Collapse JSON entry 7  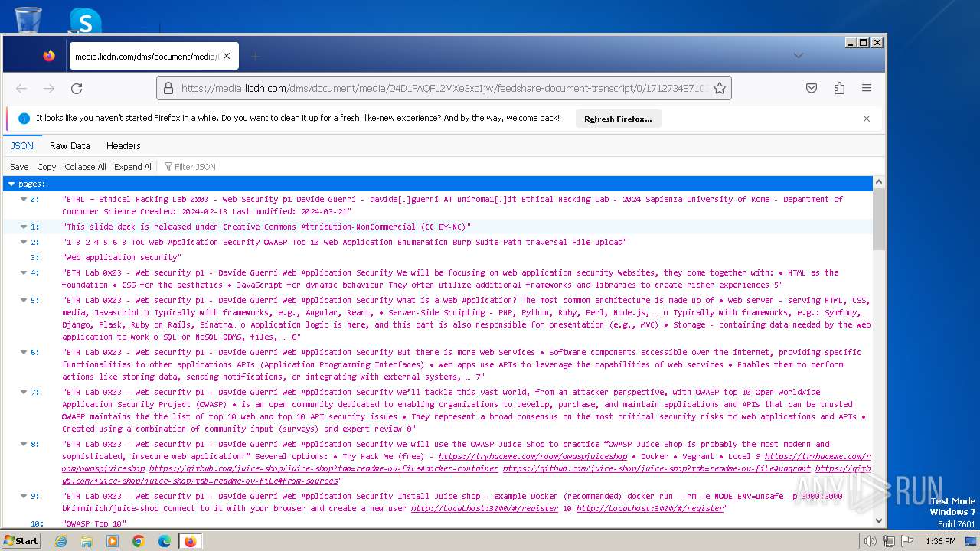24,392
